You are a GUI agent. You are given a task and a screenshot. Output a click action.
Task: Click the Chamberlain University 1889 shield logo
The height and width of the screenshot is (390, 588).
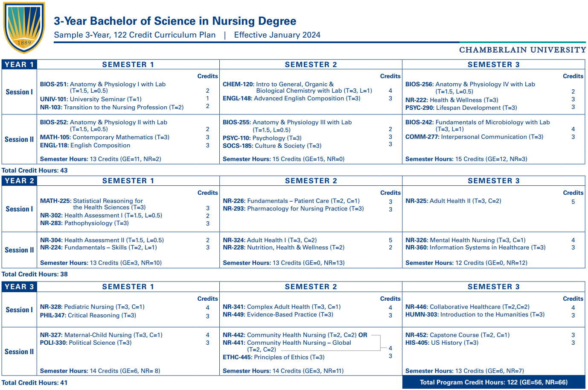[24, 27]
